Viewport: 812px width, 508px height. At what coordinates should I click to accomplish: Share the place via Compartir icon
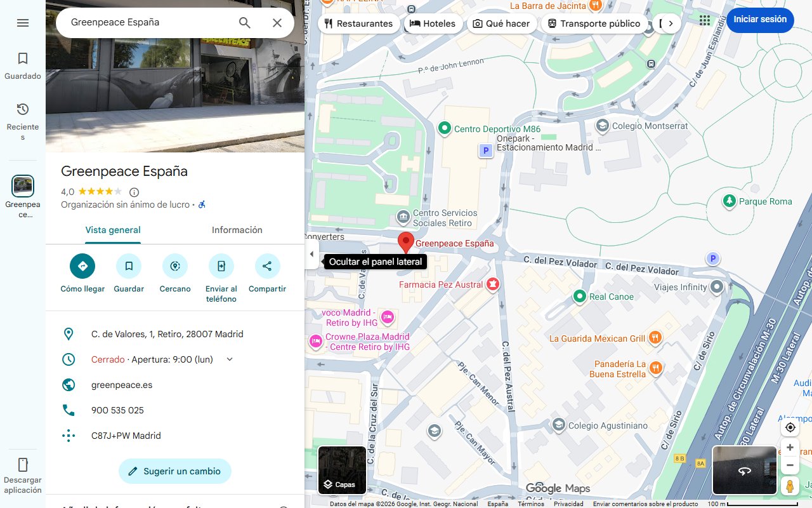[267, 266]
